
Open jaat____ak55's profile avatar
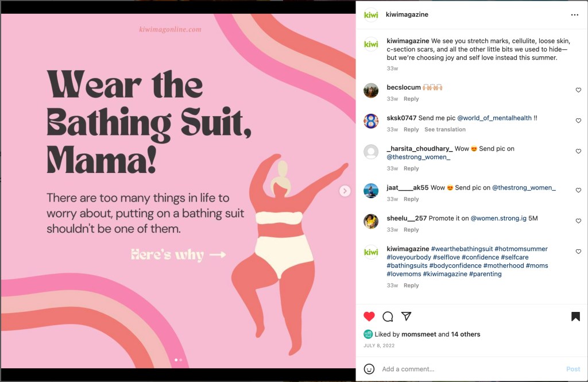pos(371,191)
